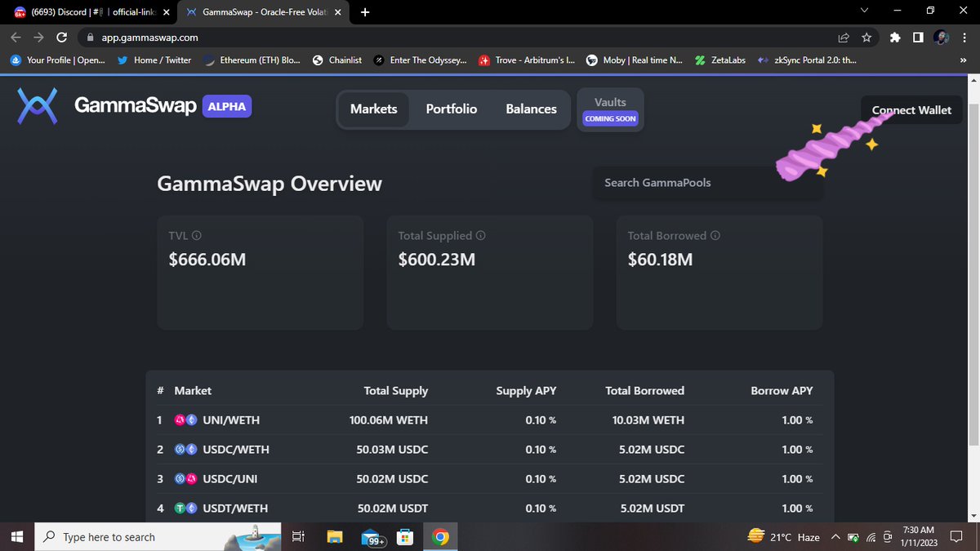
Task: Open Your Profile | Open... bookmark
Action: (58, 60)
